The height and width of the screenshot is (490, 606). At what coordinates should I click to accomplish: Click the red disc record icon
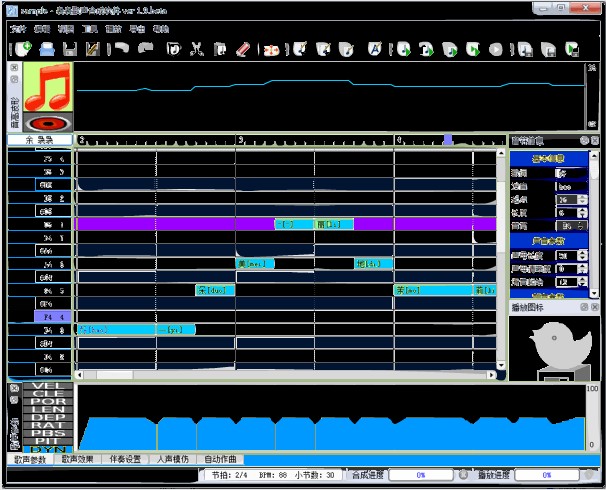coord(48,123)
